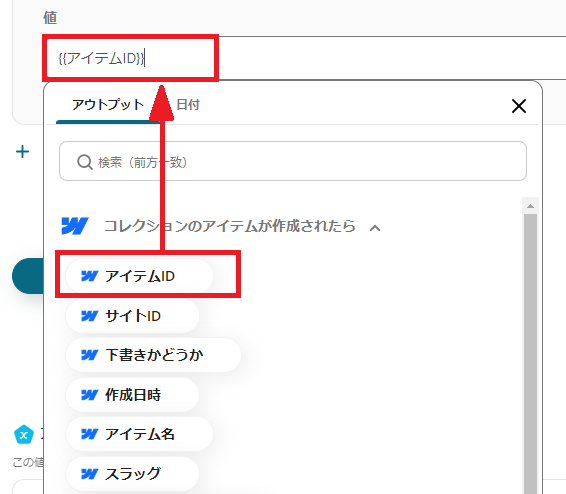Click the 値 input field containing {{アイテムID}}
The image size is (566, 494).
tap(305, 58)
